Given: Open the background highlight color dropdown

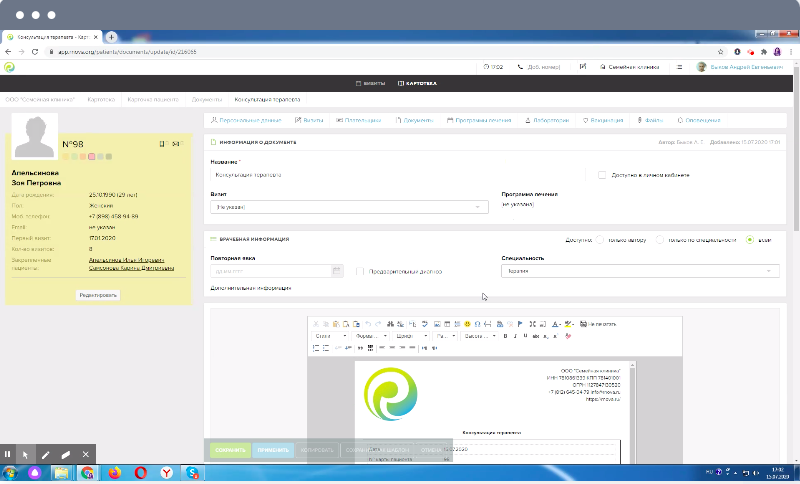Looking at the screenshot, I should tap(569, 324).
